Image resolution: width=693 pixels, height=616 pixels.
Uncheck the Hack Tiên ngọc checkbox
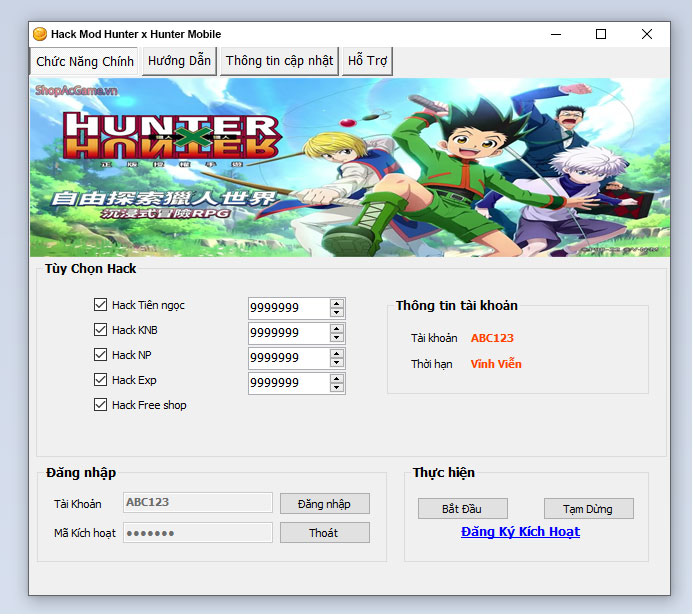(x=100, y=305)
